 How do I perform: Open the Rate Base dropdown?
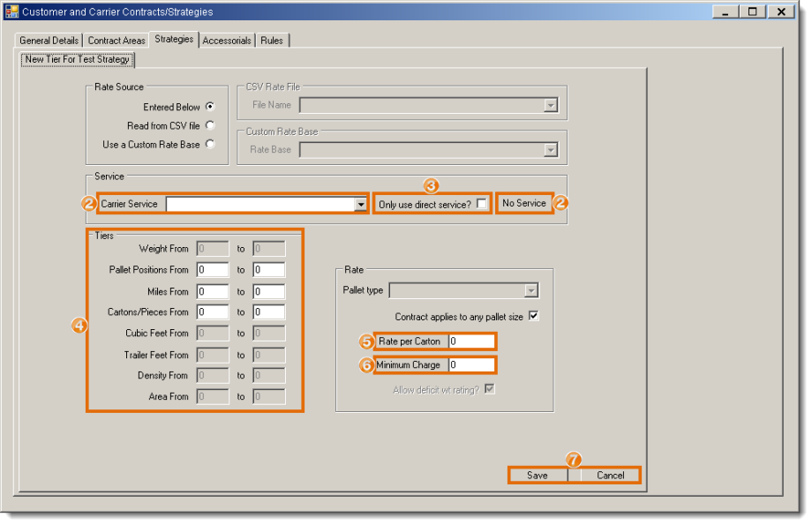[x=551, y=150]
